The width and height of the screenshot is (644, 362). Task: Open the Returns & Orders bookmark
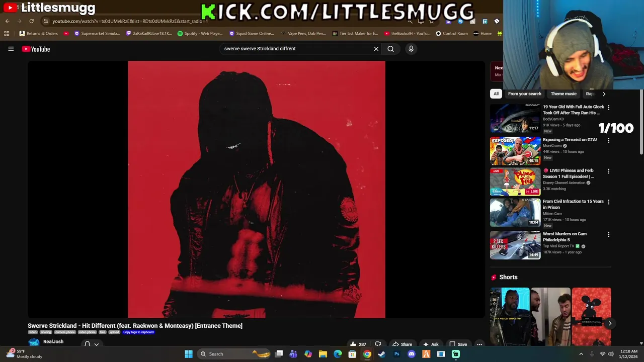pos(38,34)
